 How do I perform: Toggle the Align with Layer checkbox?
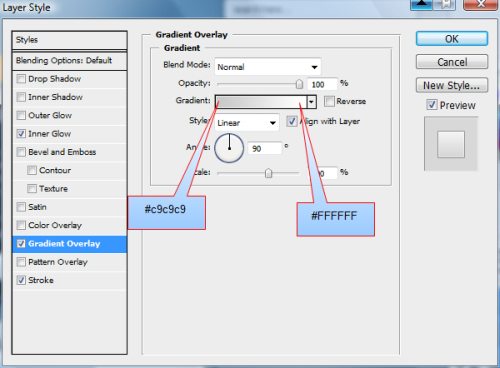(x=292, y=121)
